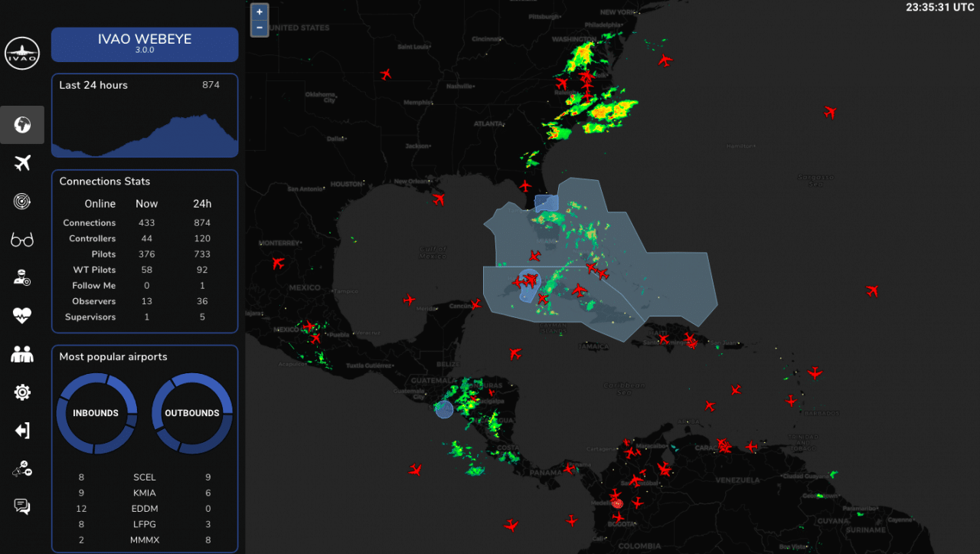Screen dimensions: 980x554
Task: Click the IVAO WEBEYE title banner
Action: point(145,44)
